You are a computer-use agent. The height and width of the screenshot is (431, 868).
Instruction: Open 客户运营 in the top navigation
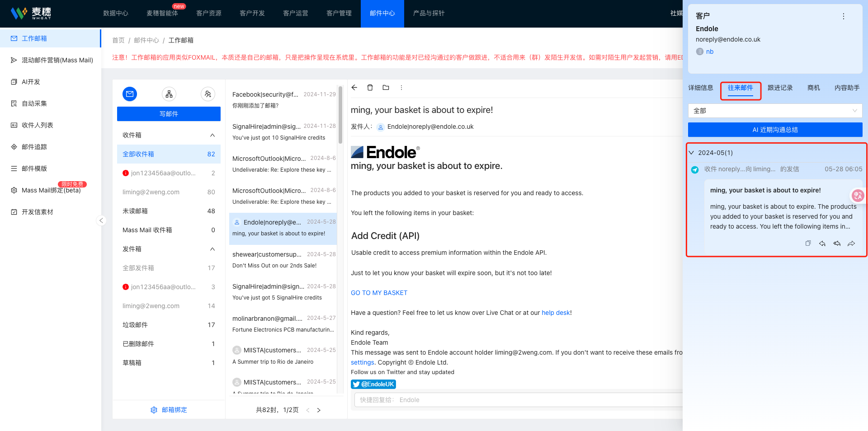coord(296,14)
